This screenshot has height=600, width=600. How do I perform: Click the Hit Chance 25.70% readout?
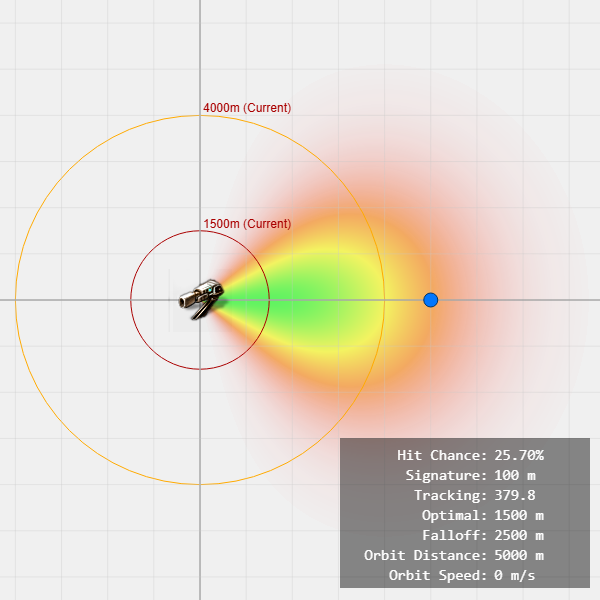(x=519, y=455)
